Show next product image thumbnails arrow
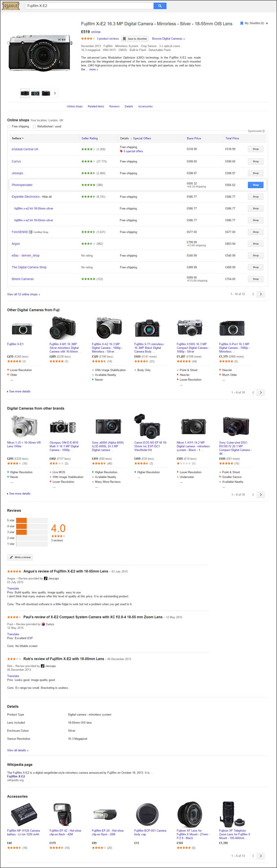This screenshot has width=277, height=868. tap(55, 93)
